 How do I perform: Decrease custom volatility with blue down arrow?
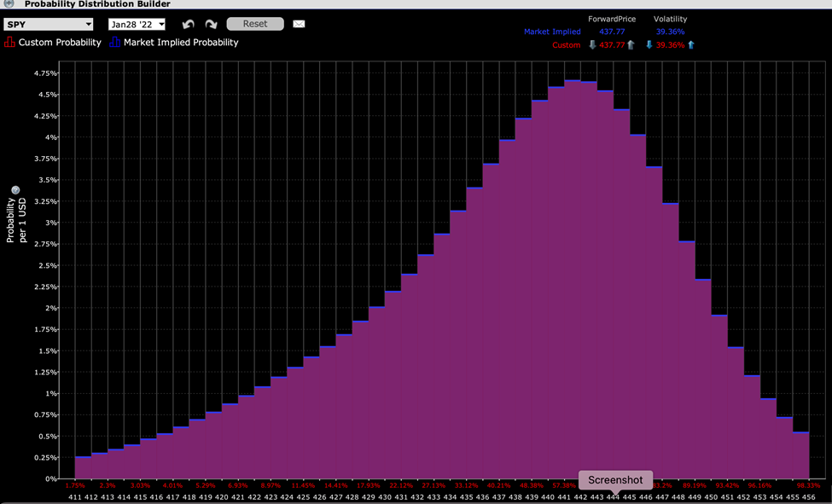tap(649, 45)
